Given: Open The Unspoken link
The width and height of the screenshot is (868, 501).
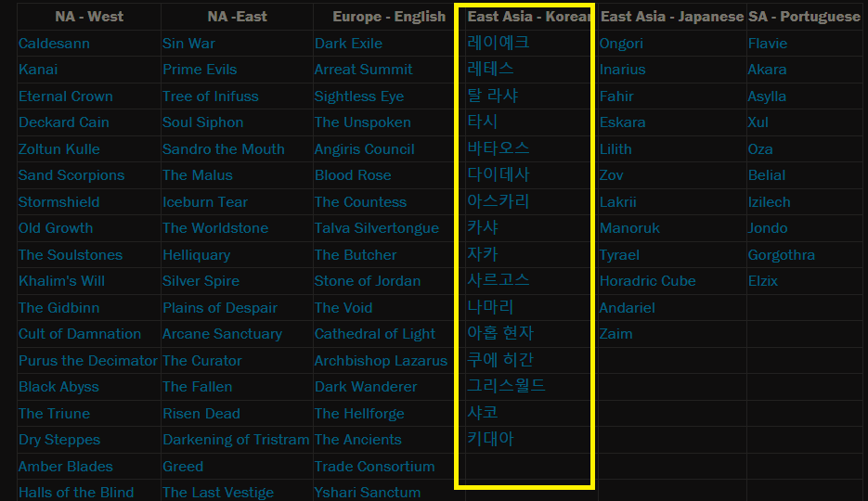Looking at the screenshot, I should coord(363,122).
